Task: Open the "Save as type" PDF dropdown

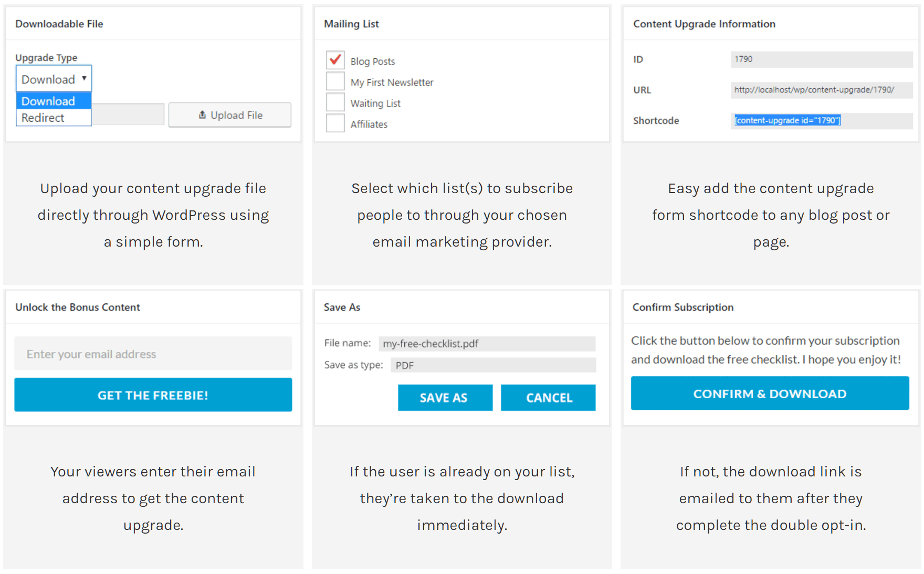Action: 492,365
